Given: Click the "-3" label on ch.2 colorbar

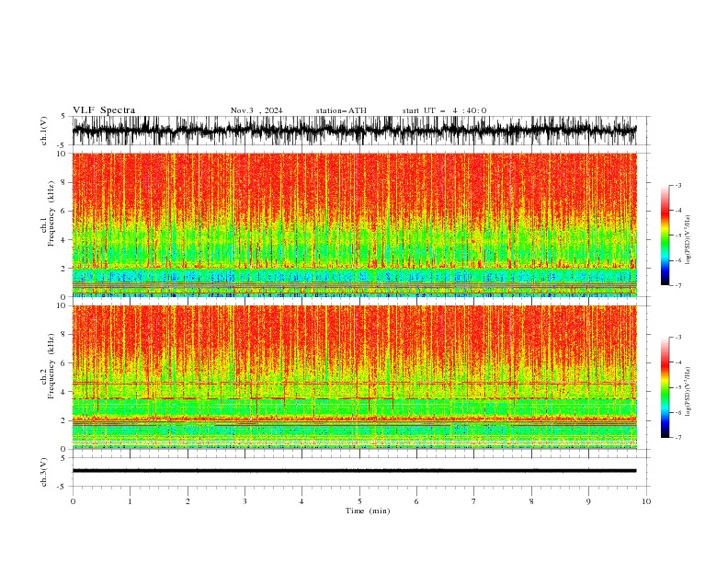Looking at the screenshot, I should point(678,338).
